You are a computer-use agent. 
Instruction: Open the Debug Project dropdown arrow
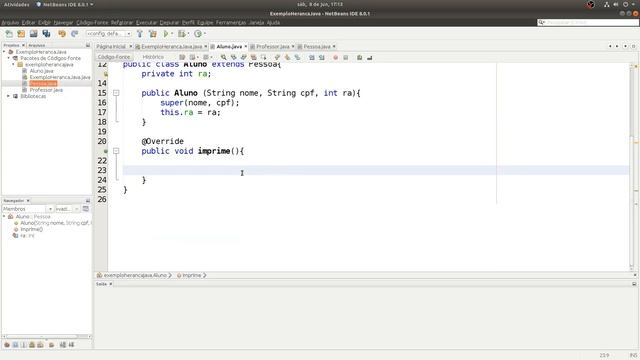pyautogui.click(x=188, y=34)
